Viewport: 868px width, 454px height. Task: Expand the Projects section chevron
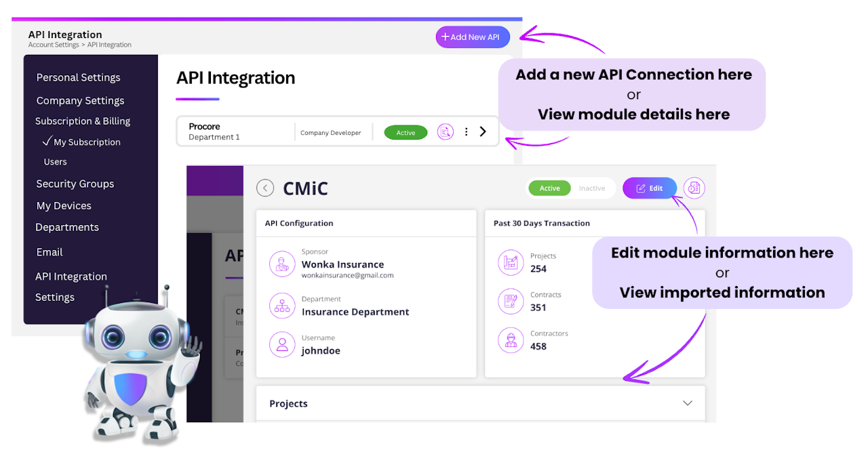point(687,403)
